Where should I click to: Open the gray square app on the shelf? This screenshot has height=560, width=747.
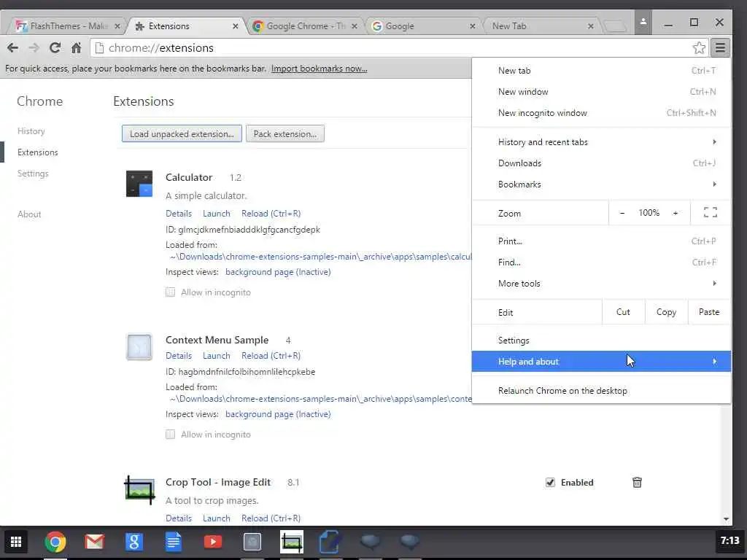coord(252,542)
